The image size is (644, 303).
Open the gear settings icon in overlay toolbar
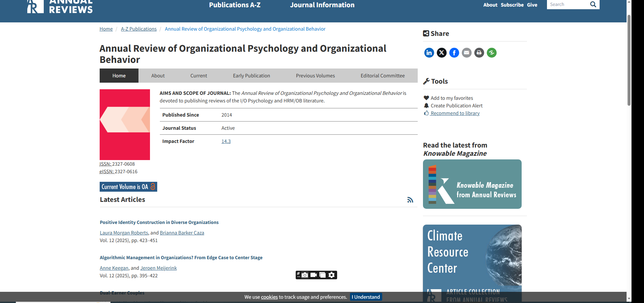(x=332, y=275)
